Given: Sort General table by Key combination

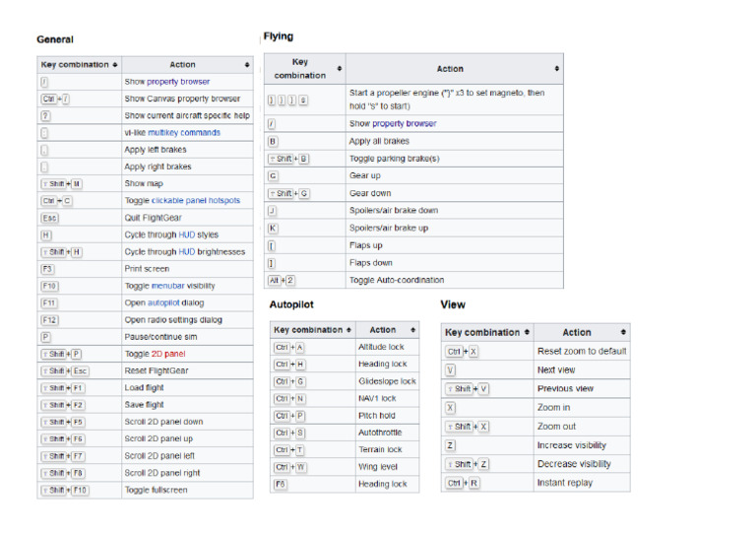Looking at the screenshot, I should coord(115,65).
